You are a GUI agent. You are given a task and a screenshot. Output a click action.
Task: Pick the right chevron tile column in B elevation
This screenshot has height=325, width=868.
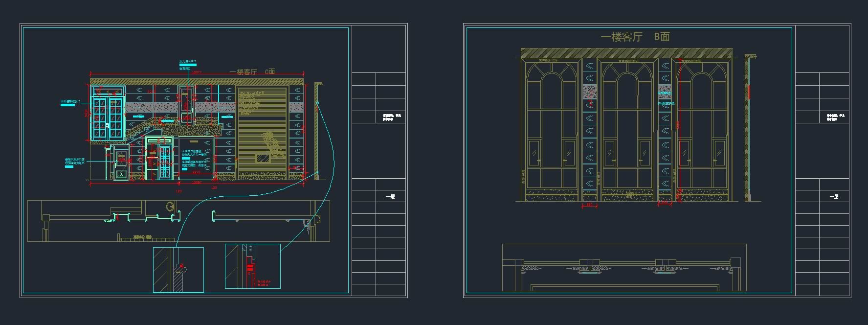click(665, 130)
